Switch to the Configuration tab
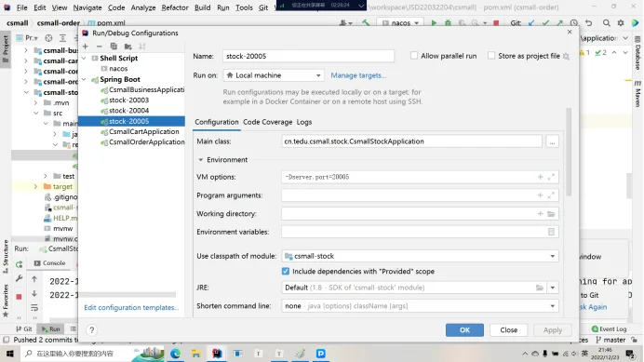This screenshot has height=362, width=644. tap(217, 122)
